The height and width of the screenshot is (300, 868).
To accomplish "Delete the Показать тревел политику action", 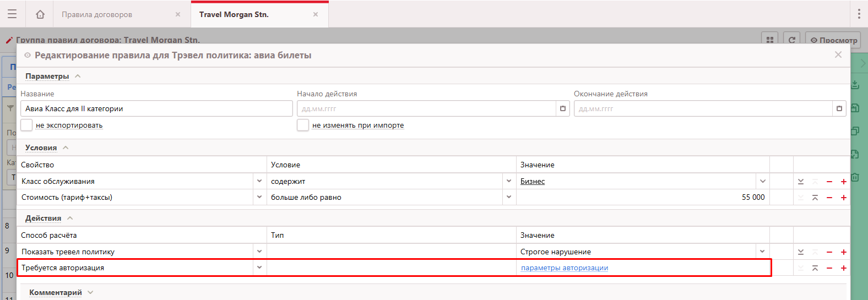I will pos(829,252).
